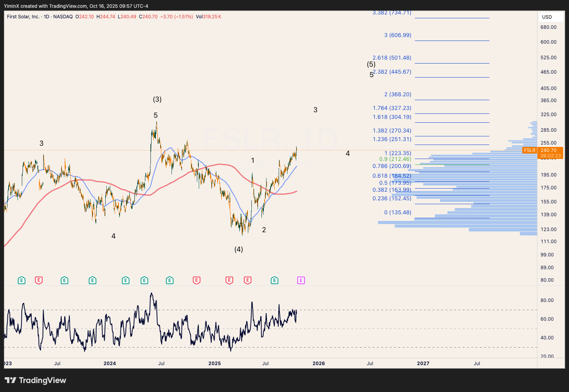Viewport: 569px width, 392px height.
Task: Select the Fibonacci label 2.618 (501.48)
Action: 392,58
